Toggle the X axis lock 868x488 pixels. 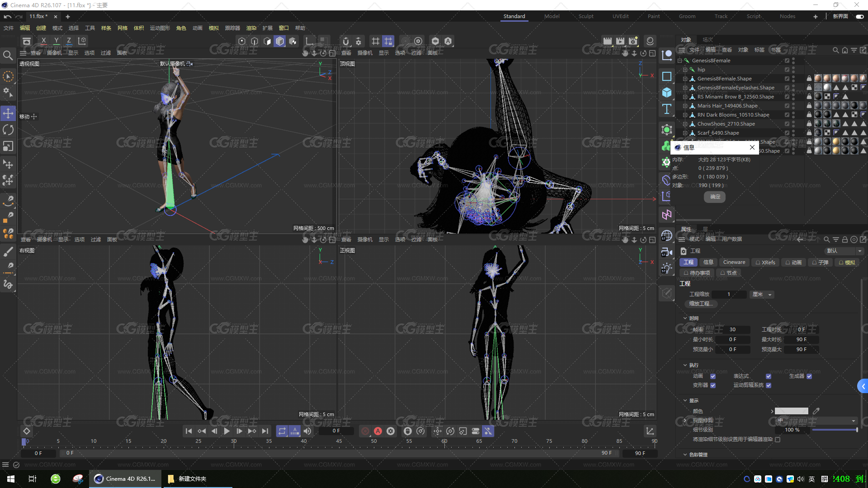pos(43,41)
